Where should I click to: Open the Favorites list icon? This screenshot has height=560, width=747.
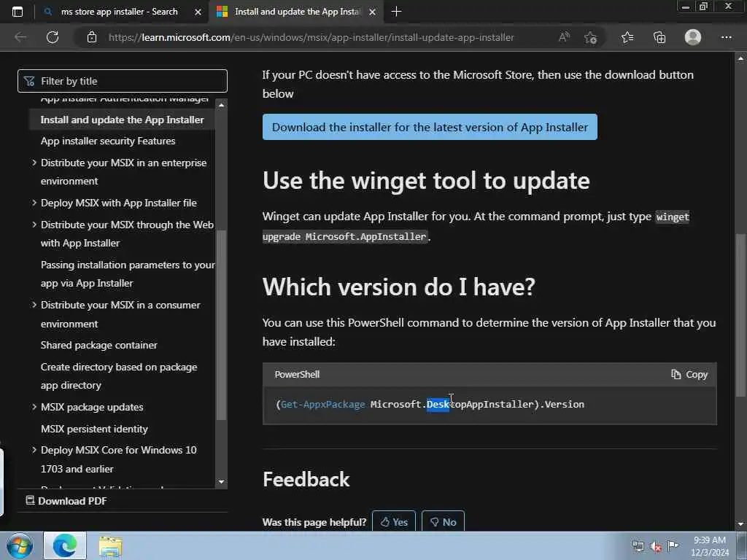(x=627, y=37)
